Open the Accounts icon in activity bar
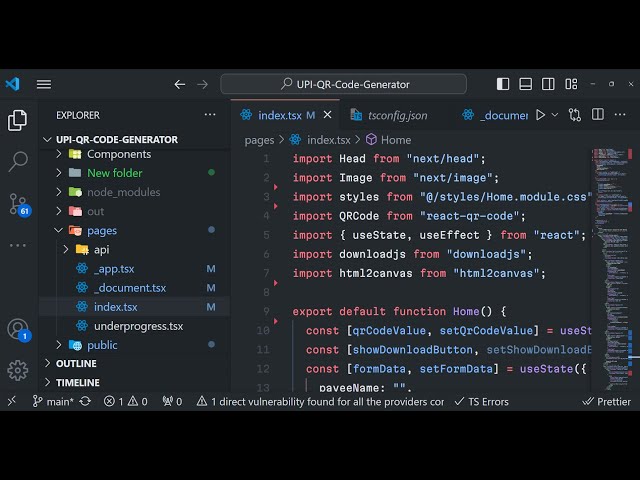Viewport: 640px width, 480px height. pyautogui.click(x=18, y=329)
